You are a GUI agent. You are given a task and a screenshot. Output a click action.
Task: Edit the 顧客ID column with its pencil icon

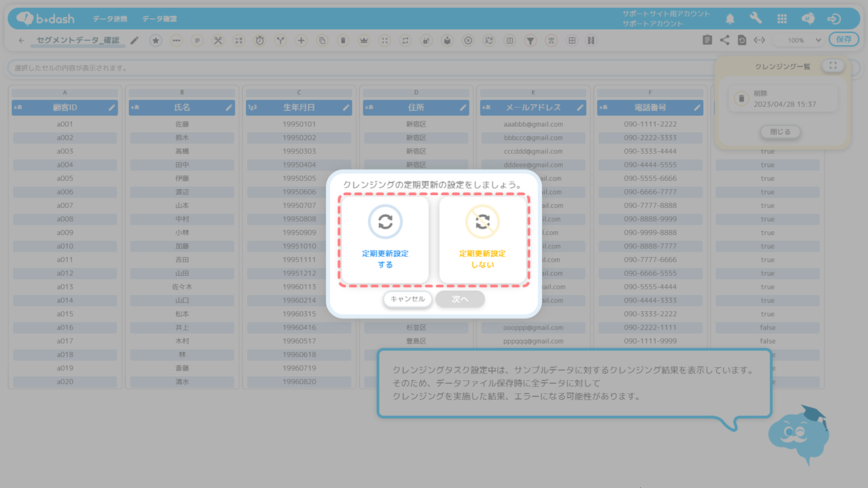click(112, 107)
